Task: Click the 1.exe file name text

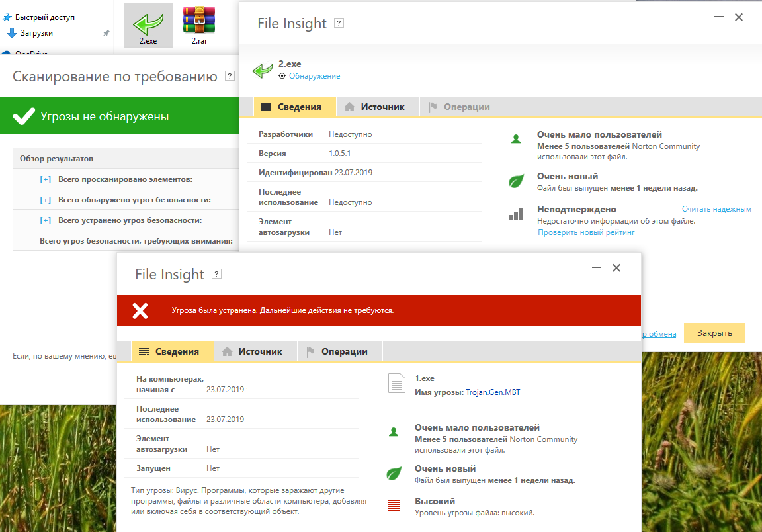Action: (424, 378)
